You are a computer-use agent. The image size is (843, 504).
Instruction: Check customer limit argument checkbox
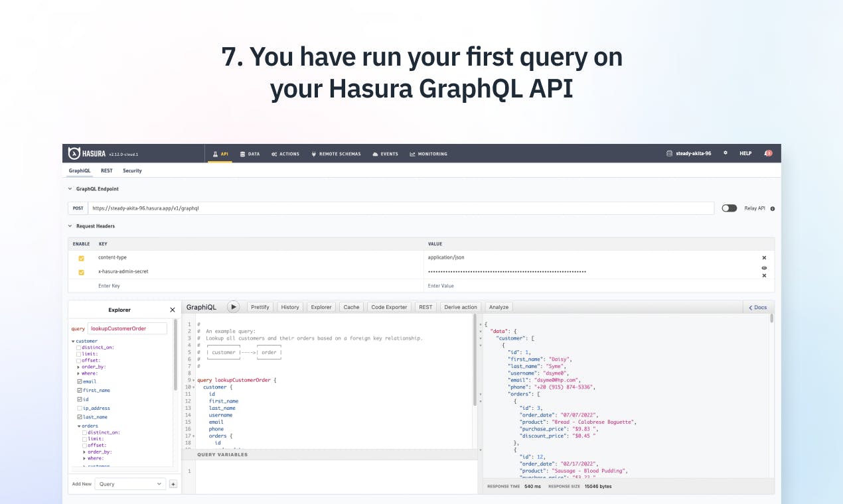tap(79, 354)
